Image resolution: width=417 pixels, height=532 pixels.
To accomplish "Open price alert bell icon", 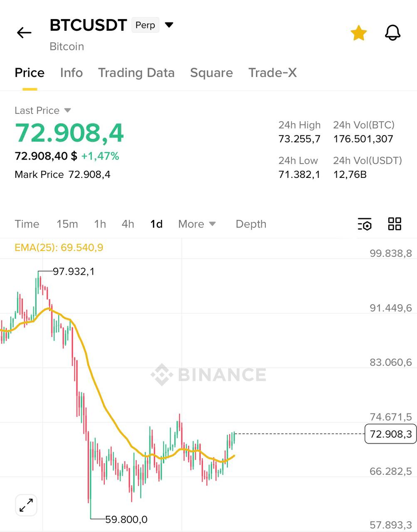I will click(x=392, y=33).
